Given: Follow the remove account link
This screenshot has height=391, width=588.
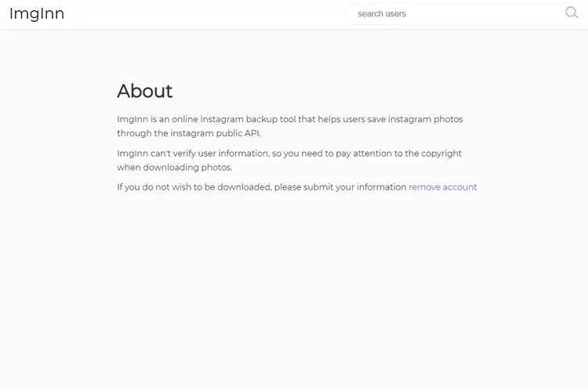Looking at the screenshot, I should [x=442, y=187].
